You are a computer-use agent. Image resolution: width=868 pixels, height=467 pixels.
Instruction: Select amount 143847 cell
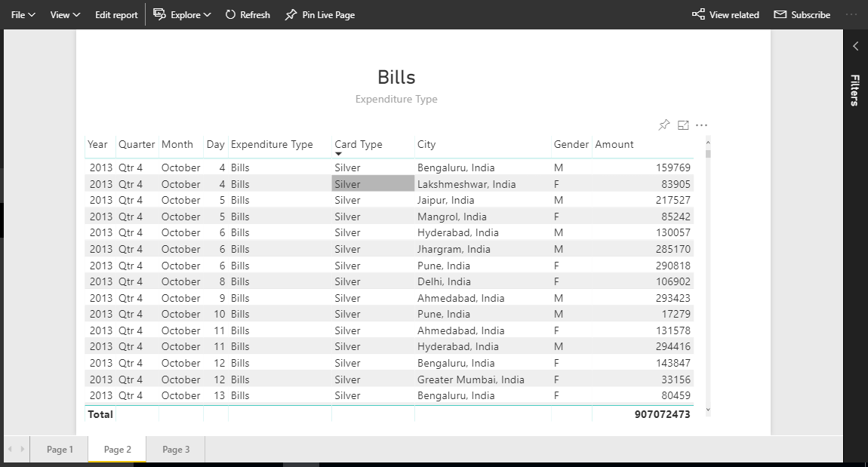click(642, 364)
